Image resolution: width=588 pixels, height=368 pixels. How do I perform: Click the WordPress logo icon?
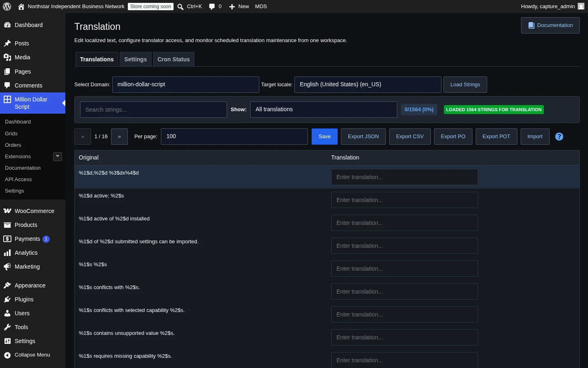[7, 7]
